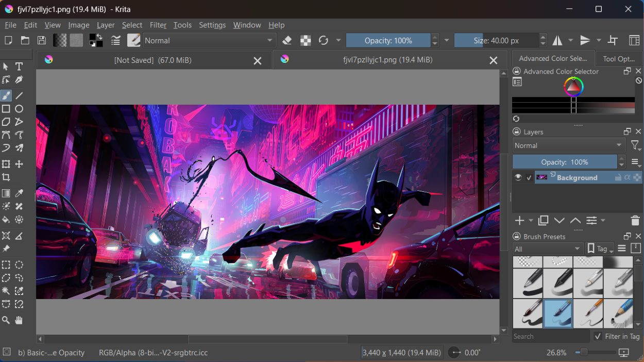Activate the Move tool
Image resolution: width=644 pixels, height=362 pixels.
(x=19, y=164)
